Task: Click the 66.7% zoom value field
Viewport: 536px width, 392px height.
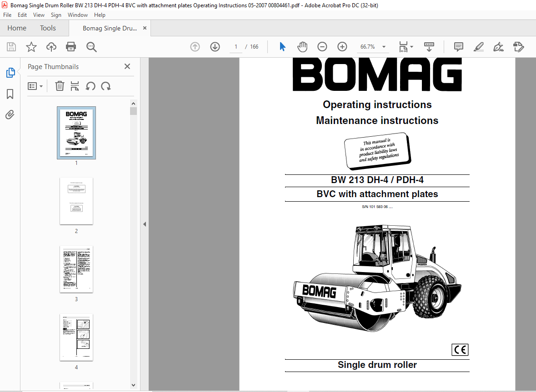Action: pyautogui.click(x=367, y=47)
